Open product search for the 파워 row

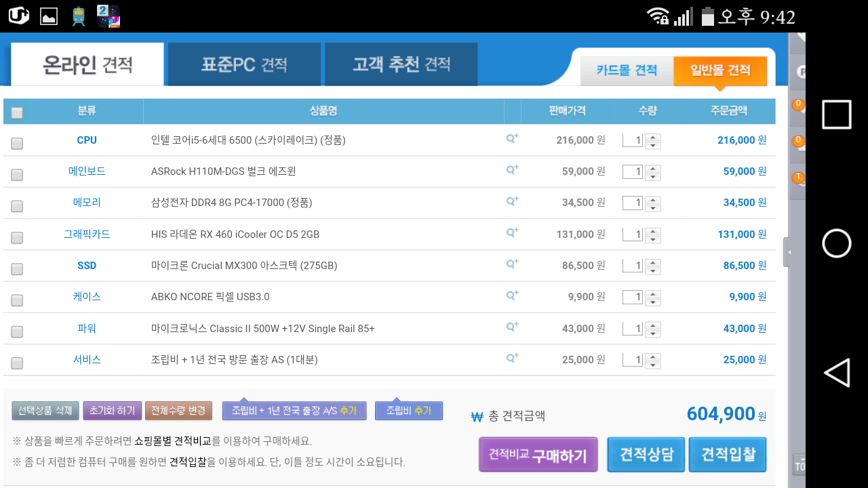tap(513, 327)
